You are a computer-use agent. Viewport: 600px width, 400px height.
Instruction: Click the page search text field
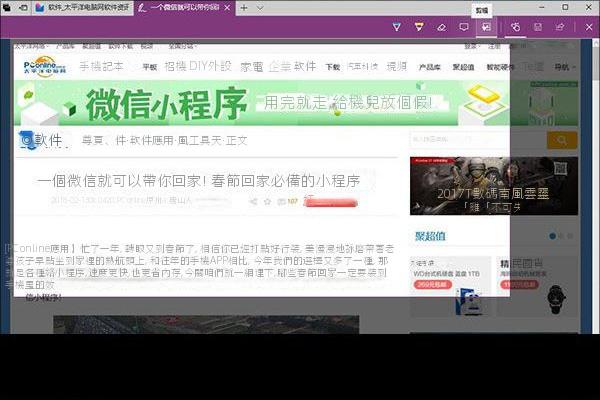(x=478, y=140)
